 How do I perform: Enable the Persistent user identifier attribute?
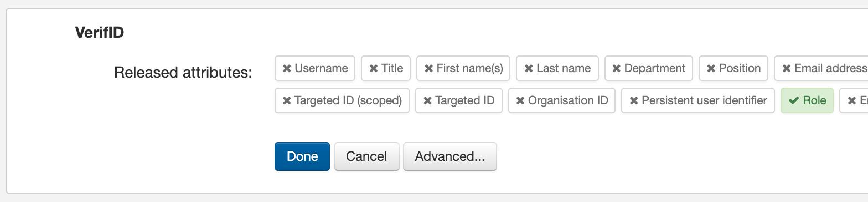point(698,100)
